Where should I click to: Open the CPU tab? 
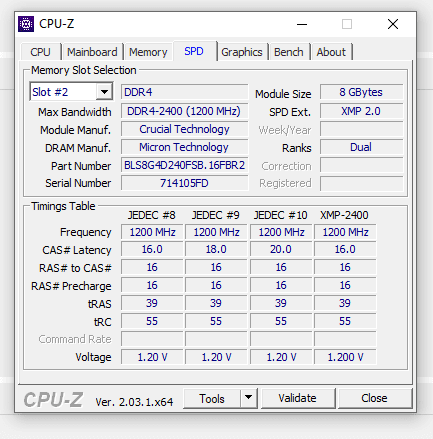pyautogui.click(x=40, y=52)
